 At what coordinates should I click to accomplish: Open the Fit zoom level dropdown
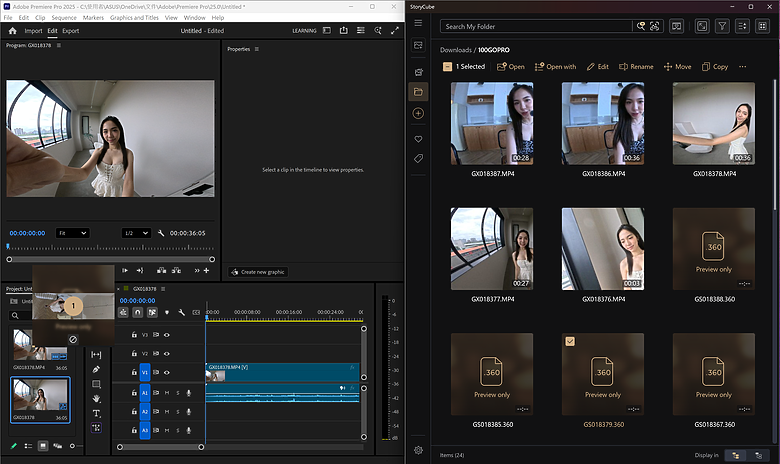(72, 233)
